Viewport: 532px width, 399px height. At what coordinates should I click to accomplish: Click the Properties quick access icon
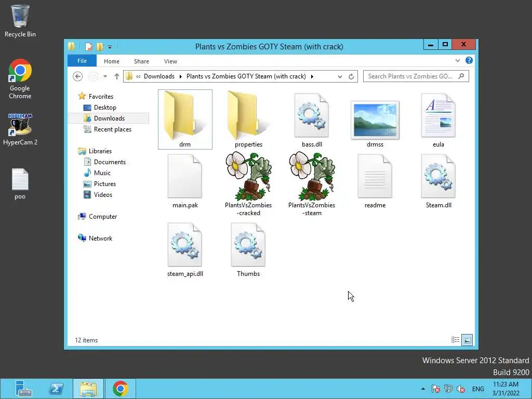(x=88, y=47)
